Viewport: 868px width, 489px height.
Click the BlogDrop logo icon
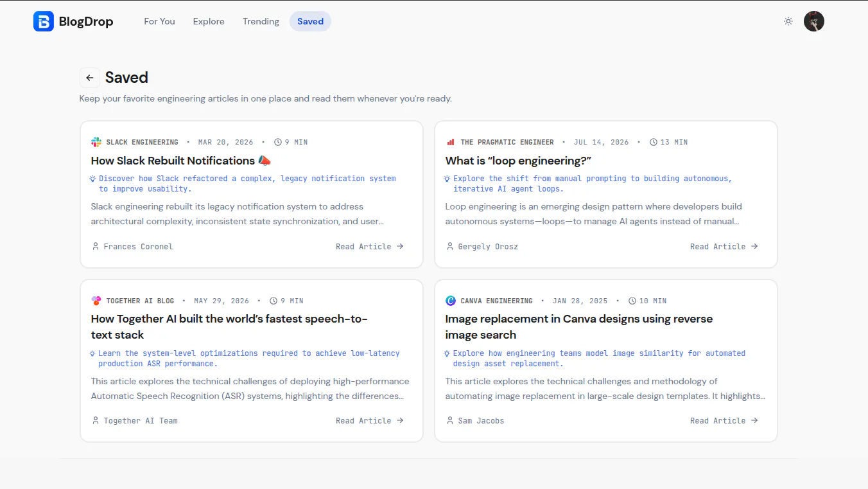pos(44,21)
